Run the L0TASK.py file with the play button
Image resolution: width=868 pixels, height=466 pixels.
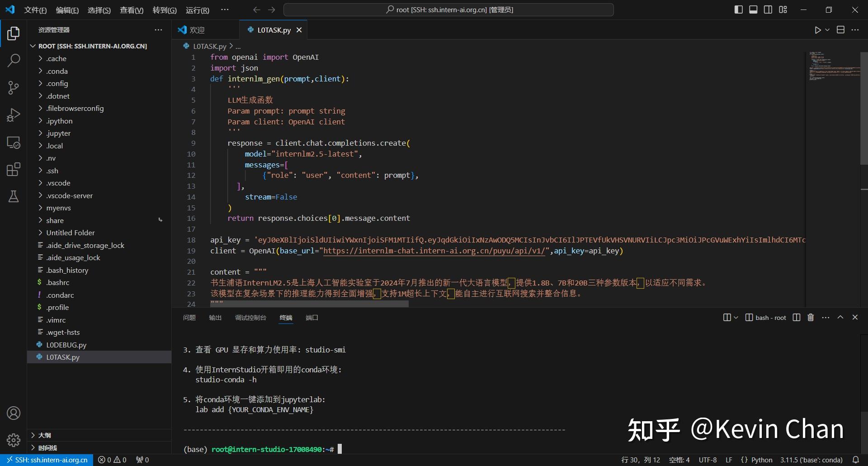tap(817, 30)
